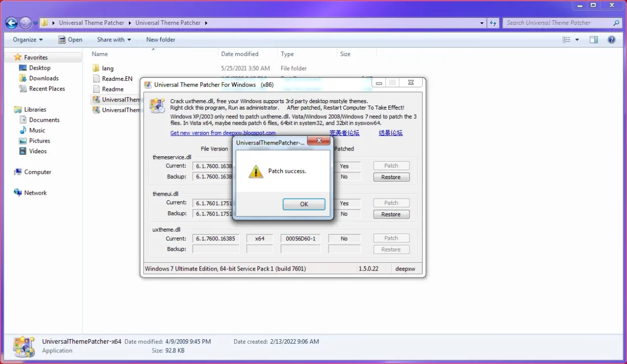Click Universal Theme Patcher breadcrumb root

91,23
